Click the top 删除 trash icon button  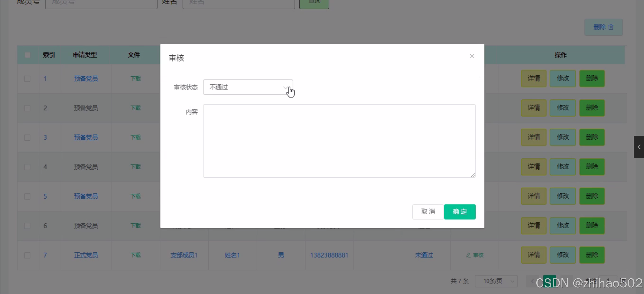[x=603, y=27]
